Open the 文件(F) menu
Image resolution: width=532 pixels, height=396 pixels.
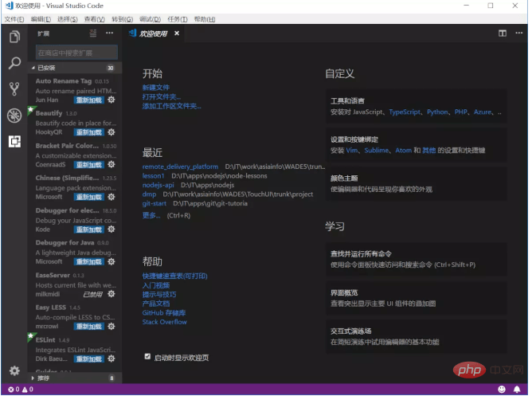tap(14, 19)
